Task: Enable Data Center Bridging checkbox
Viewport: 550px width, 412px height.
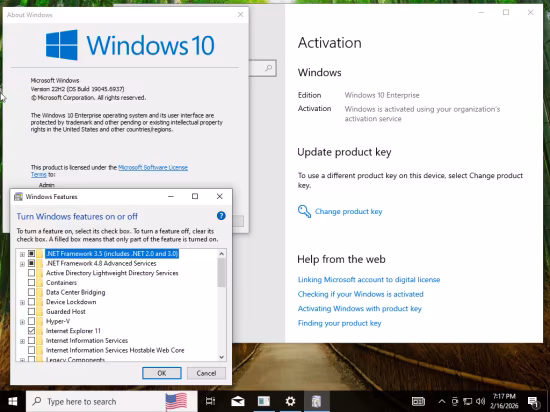Action: [x=31, y=292]
